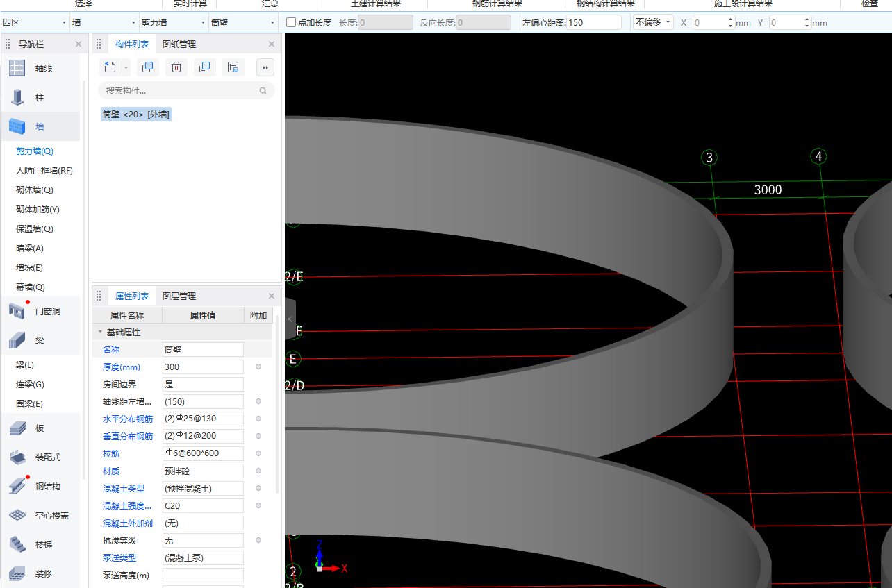Open the 空心楼盖 category icon
The image size is (892, 588).
pos(17,515)
